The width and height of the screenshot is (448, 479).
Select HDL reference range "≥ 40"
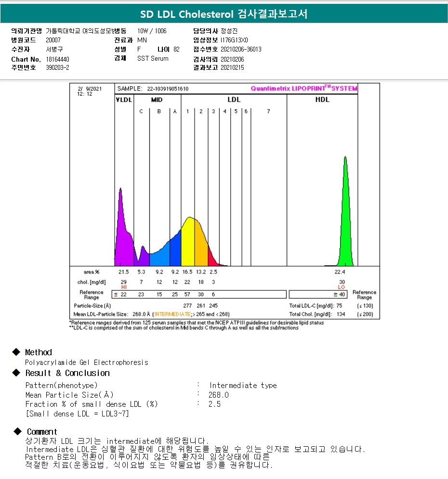(339, 295)
